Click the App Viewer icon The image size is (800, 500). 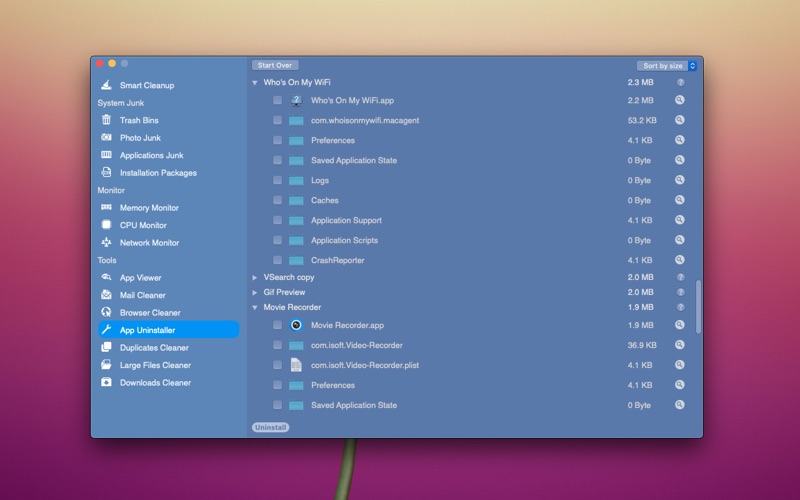coord(106,277)
